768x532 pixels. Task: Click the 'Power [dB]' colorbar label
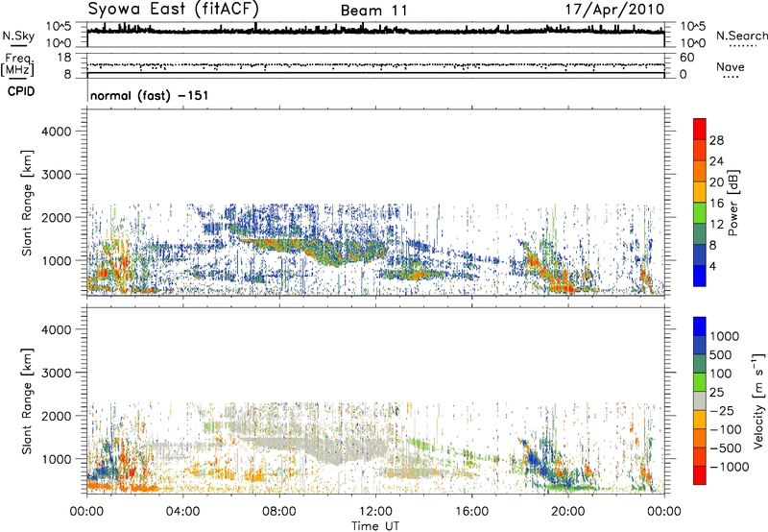[x=732, y=203]
